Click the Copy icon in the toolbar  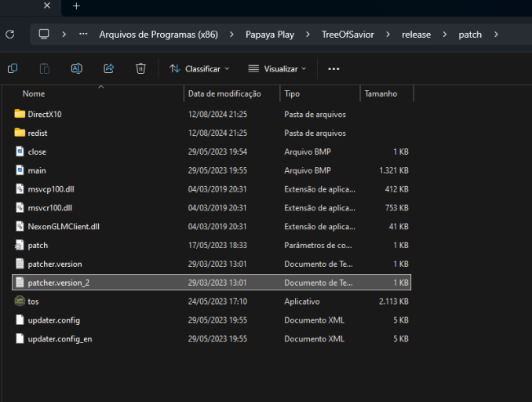point(13,68)
